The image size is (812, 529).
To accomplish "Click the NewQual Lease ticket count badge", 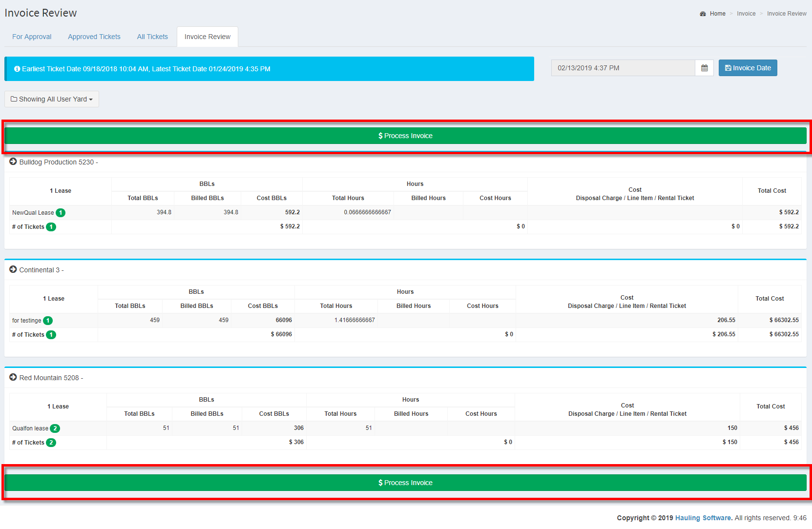I will pyautogui.click(x=61, y=213).
